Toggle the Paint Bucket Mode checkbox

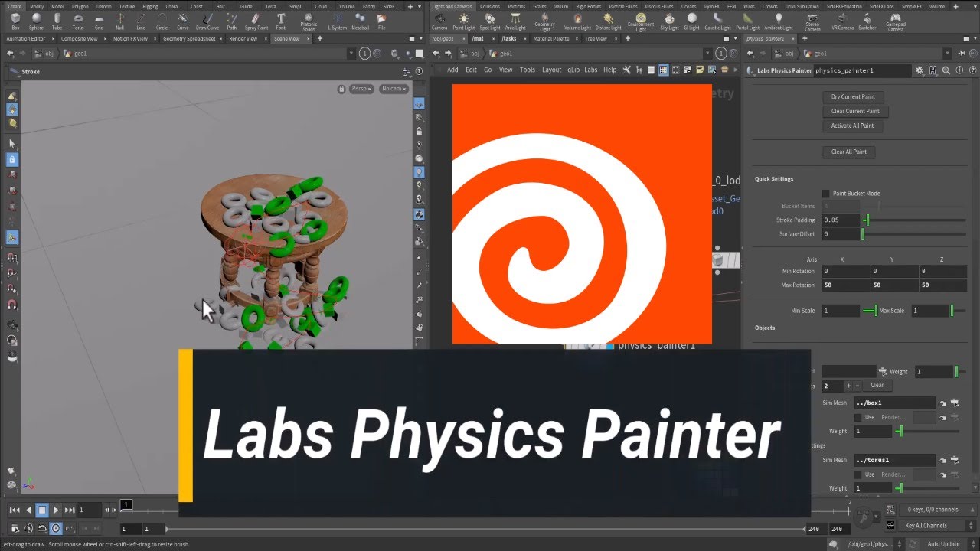[x=826, y=194]
